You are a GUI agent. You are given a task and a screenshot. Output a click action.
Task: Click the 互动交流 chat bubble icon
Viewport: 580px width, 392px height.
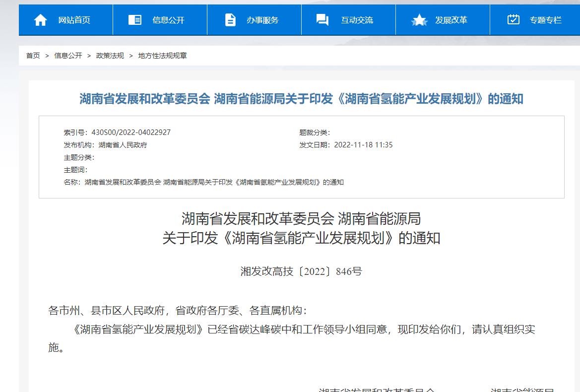tap(322, 20)
